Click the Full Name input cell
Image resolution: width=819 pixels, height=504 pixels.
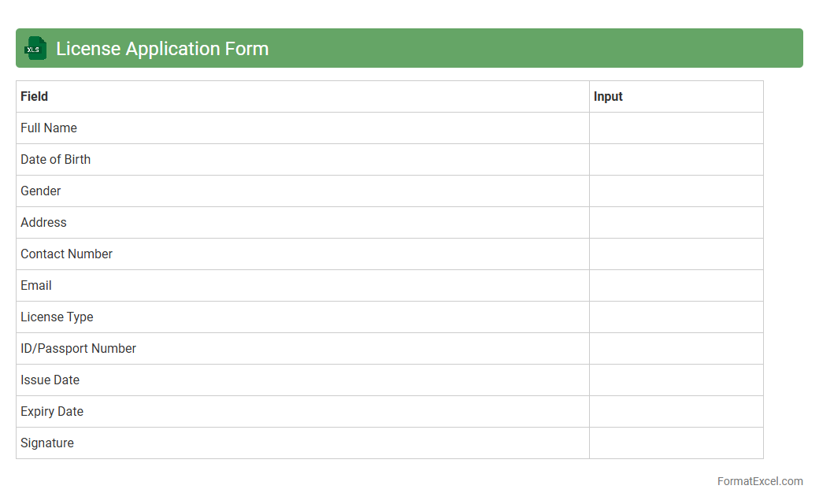click(x=676, y=128)
